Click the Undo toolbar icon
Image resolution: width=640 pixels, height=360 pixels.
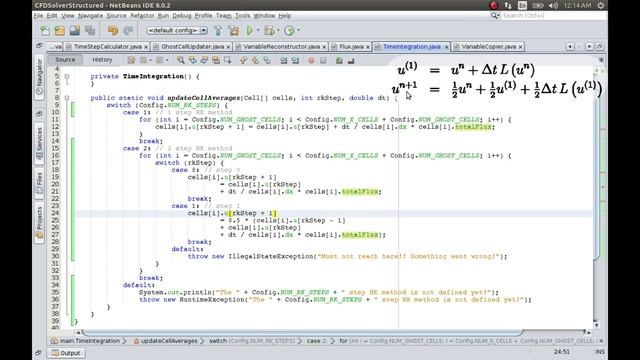coord(113,31)
